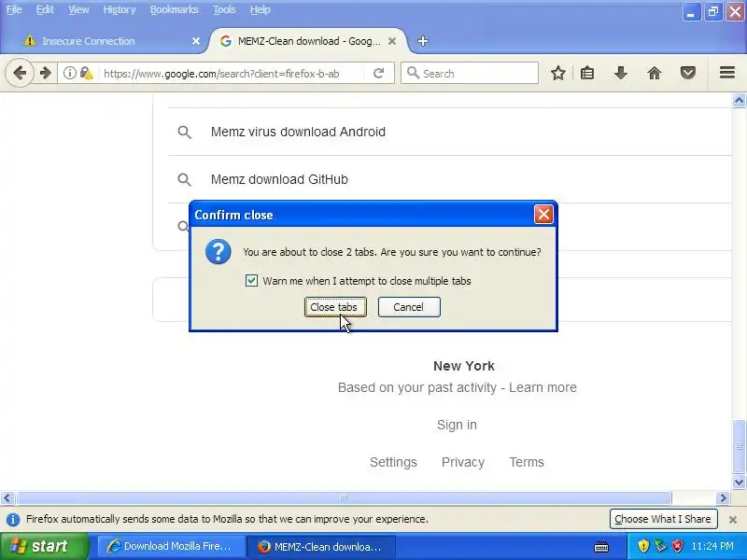The width and height of the screenshot is (747, 560).
Task: Open the Edit menu
Action: [x=45, y=9]
